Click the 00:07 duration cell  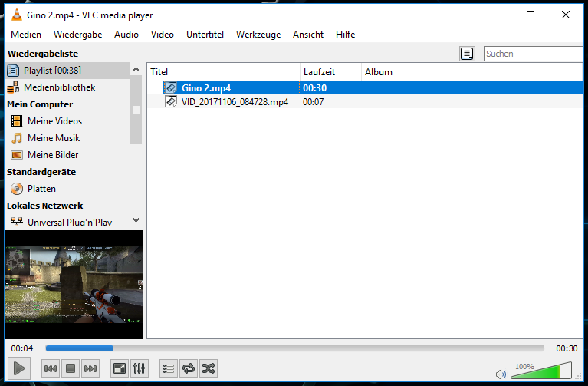[x=313, y=102]
